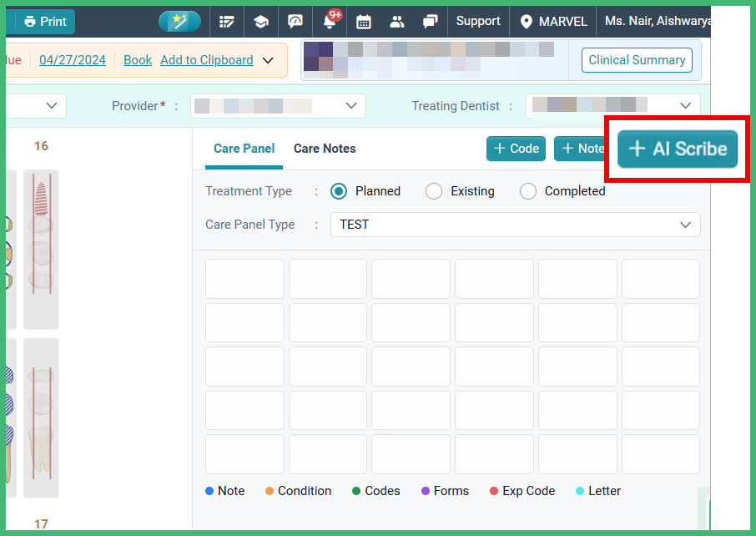The height and width of the screenshot is (536, 756).
Task: Expand the Treating Dentist dropdown
Action: [684, 105]
